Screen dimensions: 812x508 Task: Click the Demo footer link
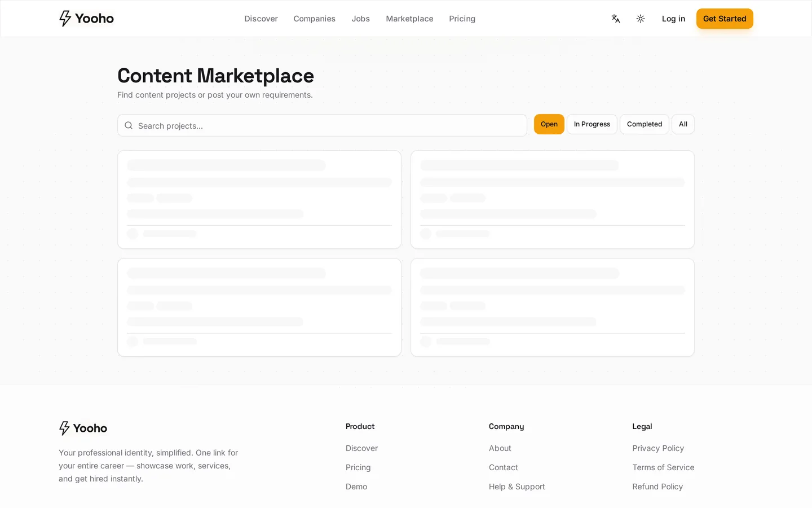[356, 487]
